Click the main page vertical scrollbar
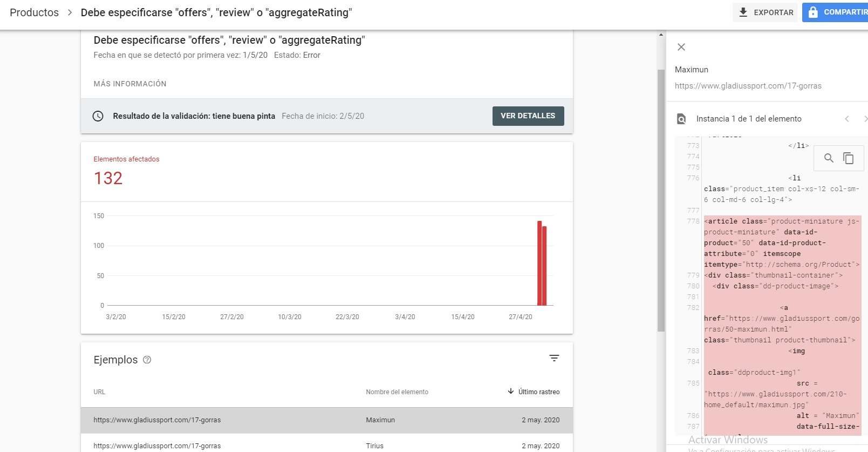 point(661,200)
